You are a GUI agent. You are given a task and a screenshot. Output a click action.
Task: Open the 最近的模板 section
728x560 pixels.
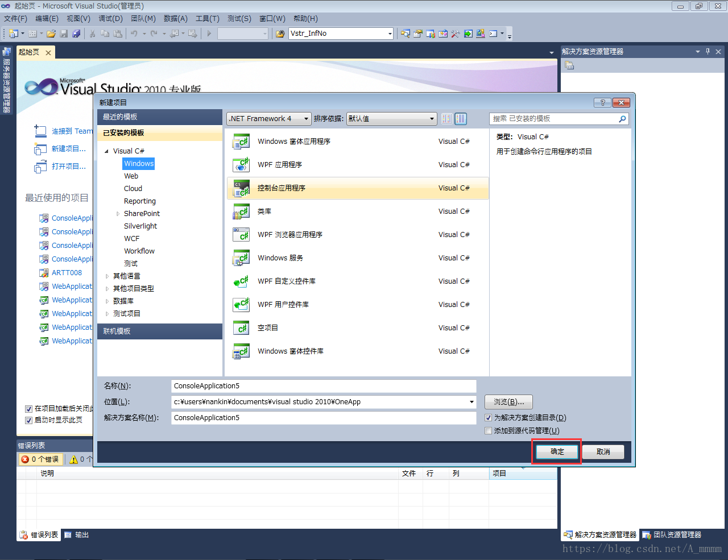[x=160, y=117]
